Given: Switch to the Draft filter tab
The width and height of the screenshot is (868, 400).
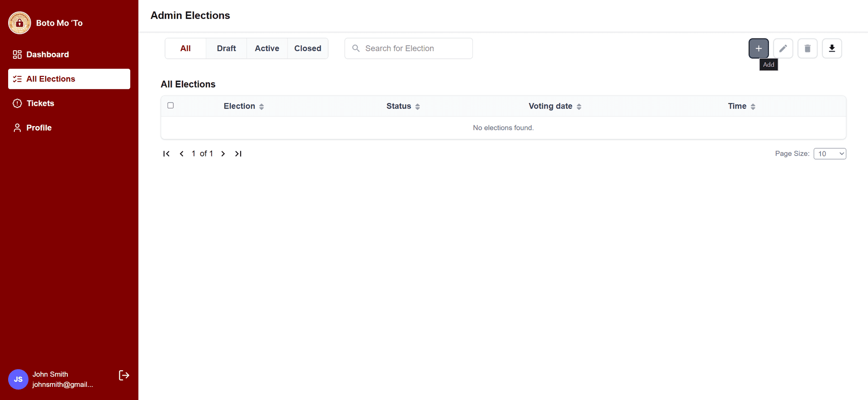Looking at the screenshot, I should [226, 48].
